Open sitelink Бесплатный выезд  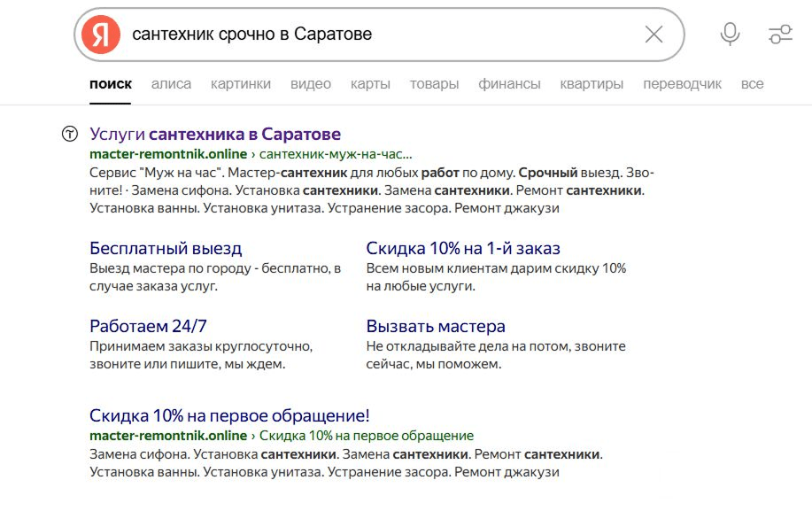click(x=166, y=249)
